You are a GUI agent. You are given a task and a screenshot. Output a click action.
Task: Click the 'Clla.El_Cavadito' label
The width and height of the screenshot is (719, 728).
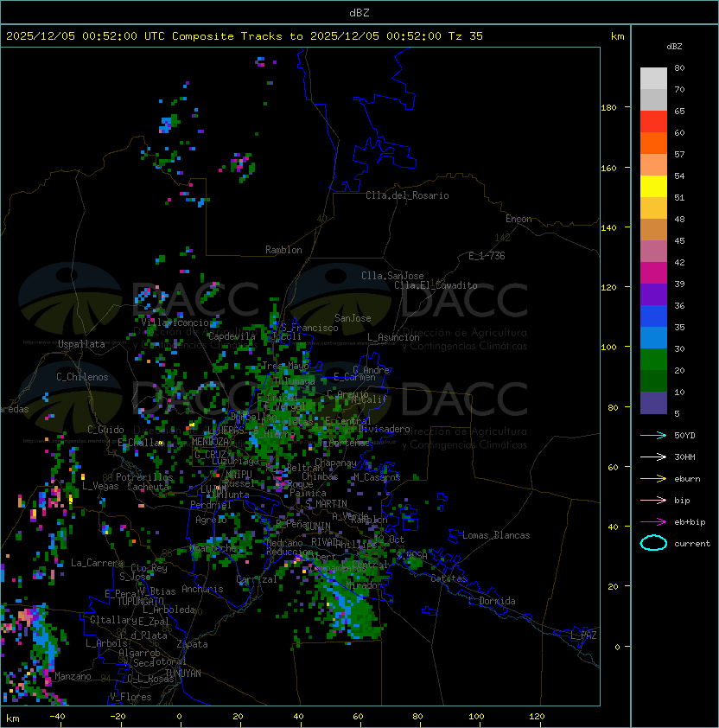(x=436, y=285)
